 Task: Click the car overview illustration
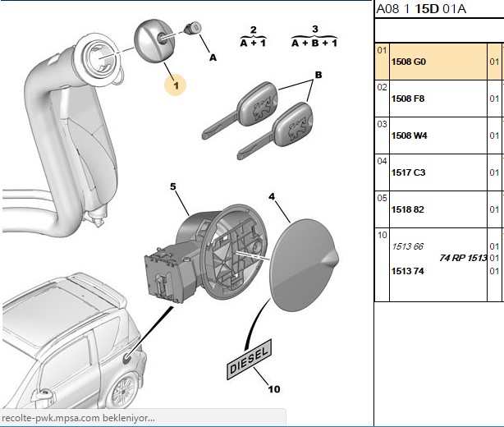click(74, 341)
